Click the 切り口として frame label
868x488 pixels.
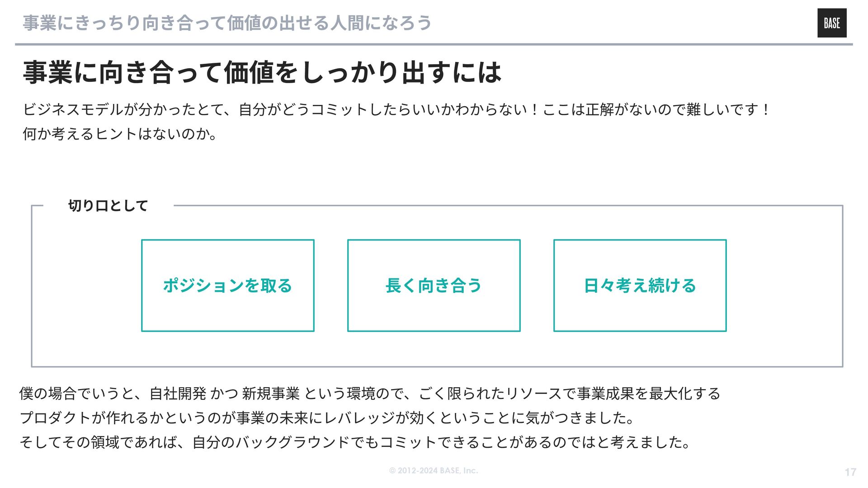point(108,206)
